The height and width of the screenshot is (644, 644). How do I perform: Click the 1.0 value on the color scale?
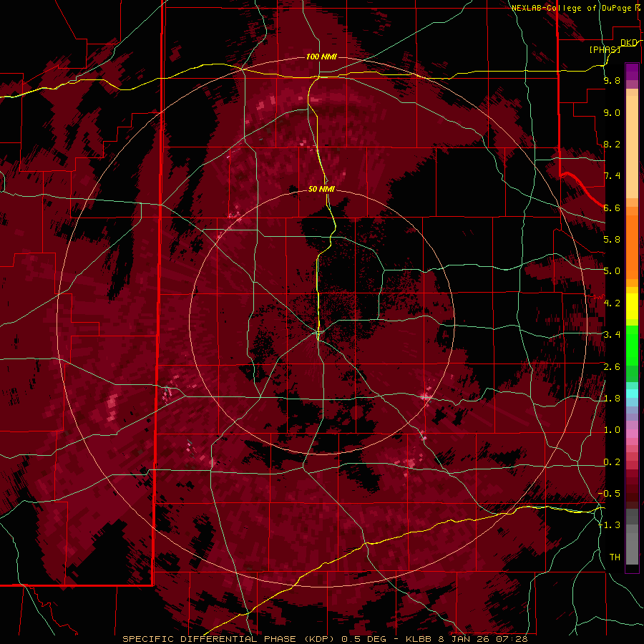[x=612, y=430]
